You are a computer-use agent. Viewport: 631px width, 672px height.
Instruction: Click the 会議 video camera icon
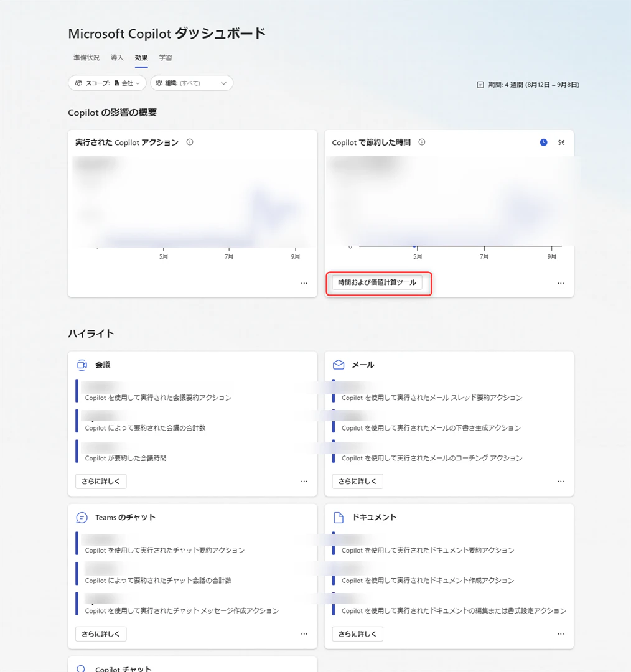[x=82, y=365]
